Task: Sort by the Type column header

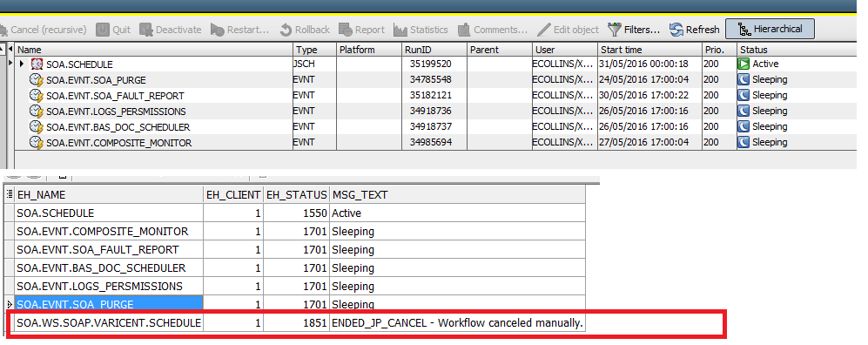Action: point(314,50)
